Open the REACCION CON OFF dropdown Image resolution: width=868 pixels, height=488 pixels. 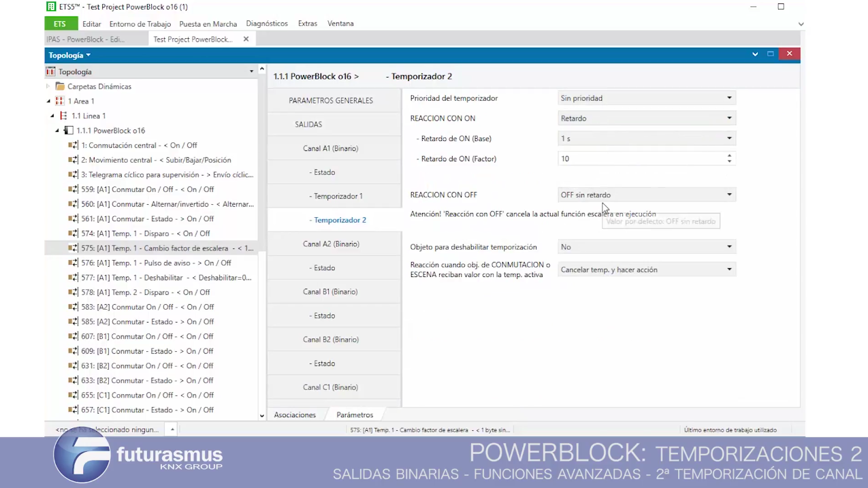[645, 195]
